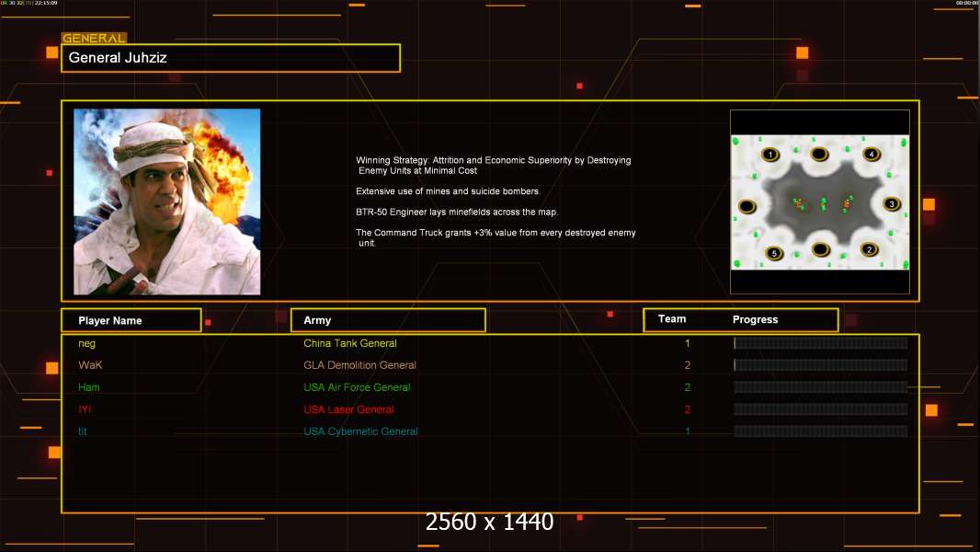The image size is (980, 552).
Task: Click the General Juhziz portrait image
Action: [166, 201]
